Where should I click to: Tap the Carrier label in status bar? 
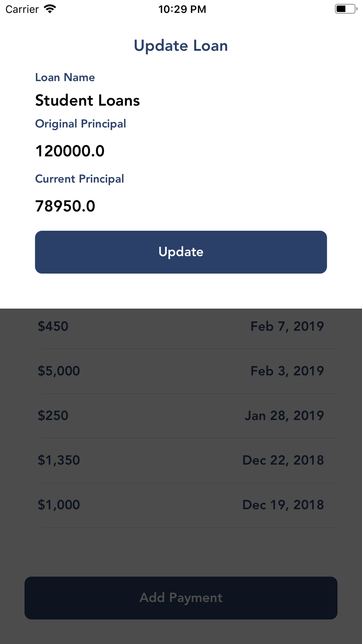tap(22, 9)
